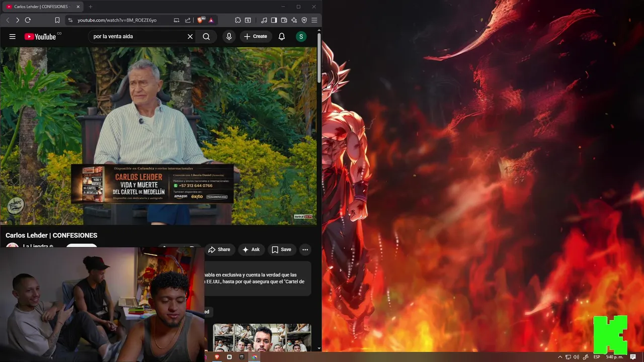Open more actions under the video
The width and height of the screenshot is (644, 362).
tap(305, 249)
